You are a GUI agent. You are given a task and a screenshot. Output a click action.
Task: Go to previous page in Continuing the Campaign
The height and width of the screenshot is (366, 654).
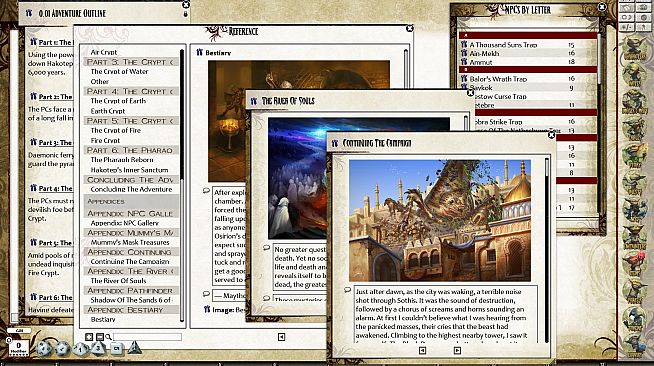pos(423,351)
